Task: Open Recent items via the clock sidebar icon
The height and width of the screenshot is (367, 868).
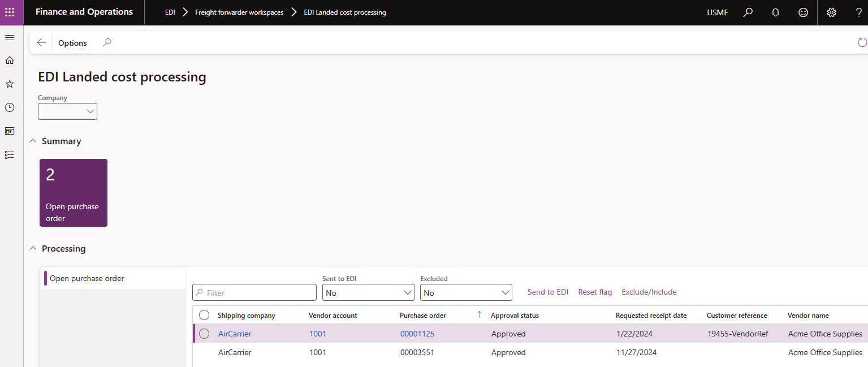Action: (x=9, y=107)
